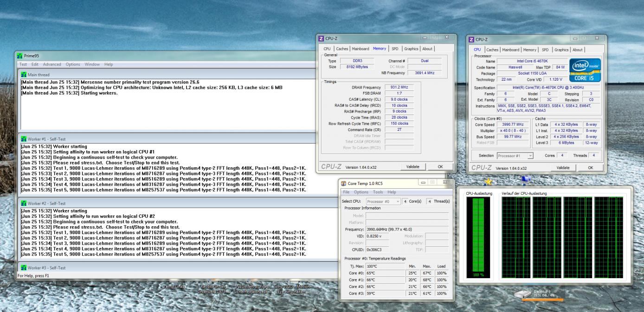Open the Selection Processor #1 dropdown in CPU-Z
This screenshot has width=644, height=312.
tap(515, 155)
